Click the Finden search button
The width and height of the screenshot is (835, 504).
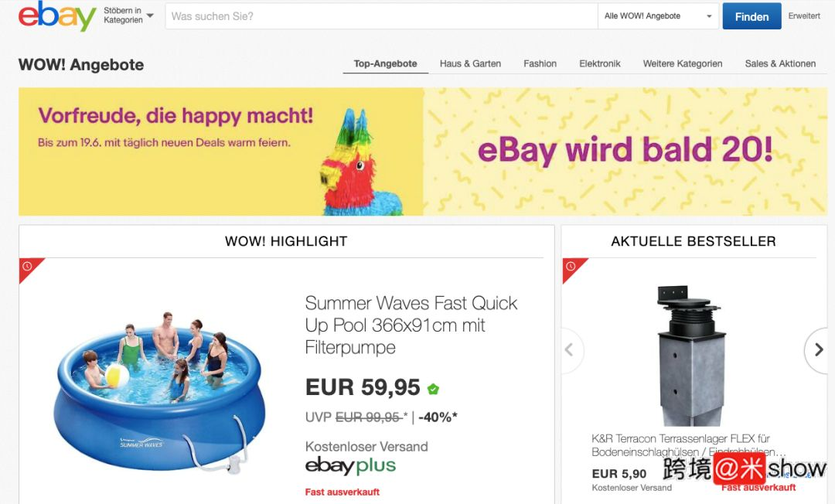point(752,16)
